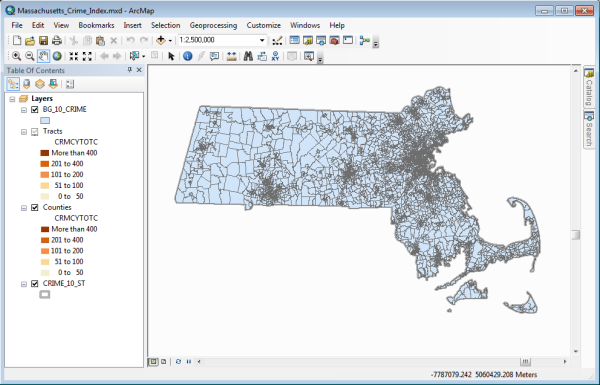The height and width of the screenshot is (385, 600).
Task: Click the Paste clipboard icon
Action: point(100,40)
